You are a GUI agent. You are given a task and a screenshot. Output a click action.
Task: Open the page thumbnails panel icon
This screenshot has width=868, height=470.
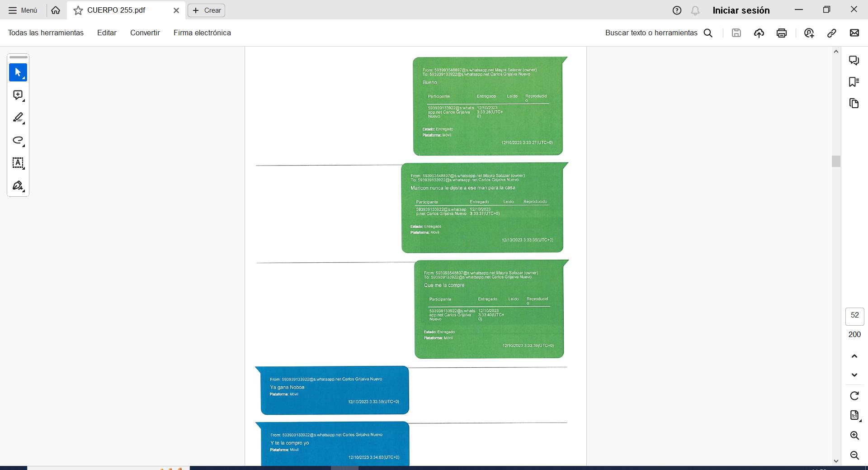[854, 103]
